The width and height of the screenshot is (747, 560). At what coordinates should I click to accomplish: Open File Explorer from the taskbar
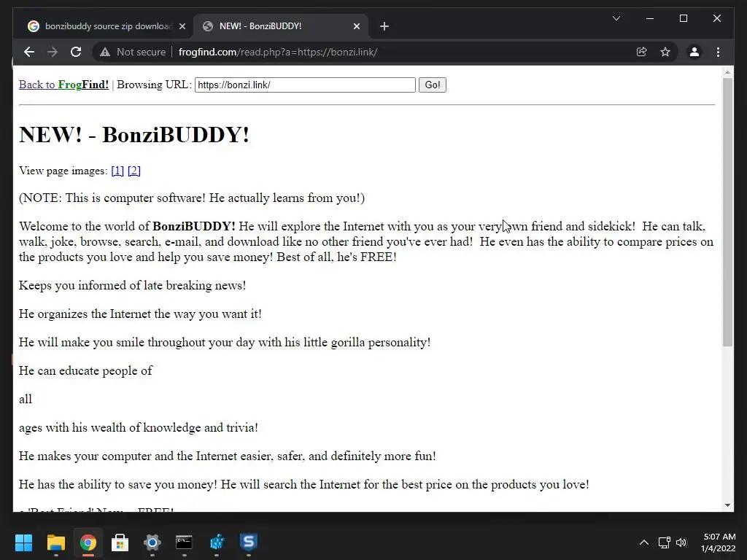tap(55, 542)
